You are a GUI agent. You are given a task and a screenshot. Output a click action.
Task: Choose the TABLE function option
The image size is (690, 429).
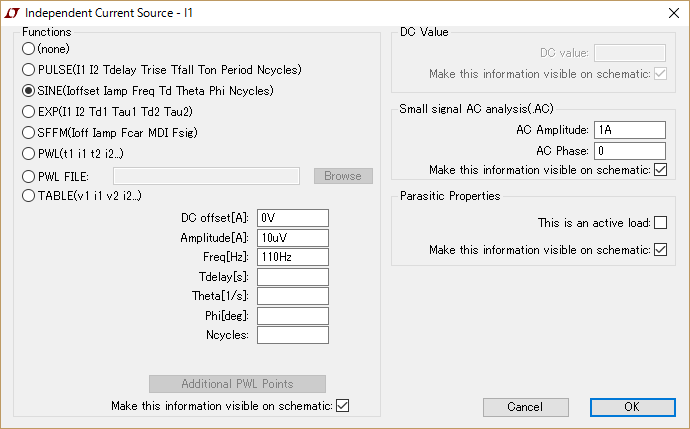[28, 196]
